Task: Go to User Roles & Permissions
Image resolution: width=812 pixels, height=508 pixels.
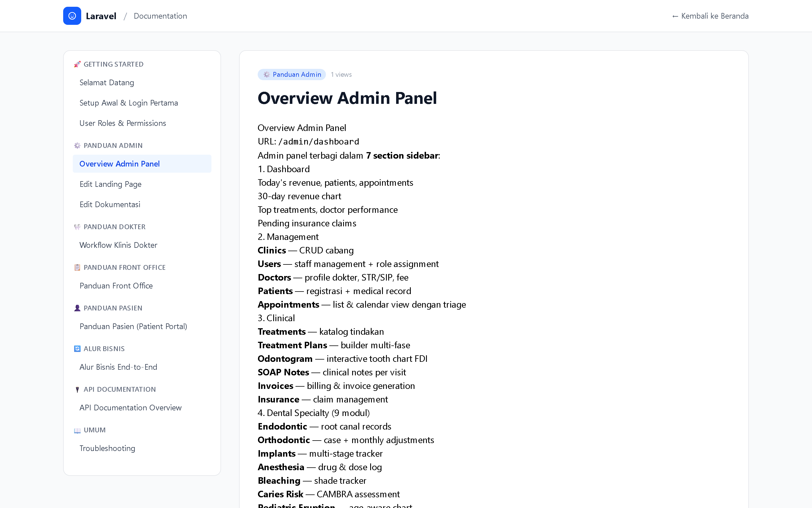Action: click(142, 123)
